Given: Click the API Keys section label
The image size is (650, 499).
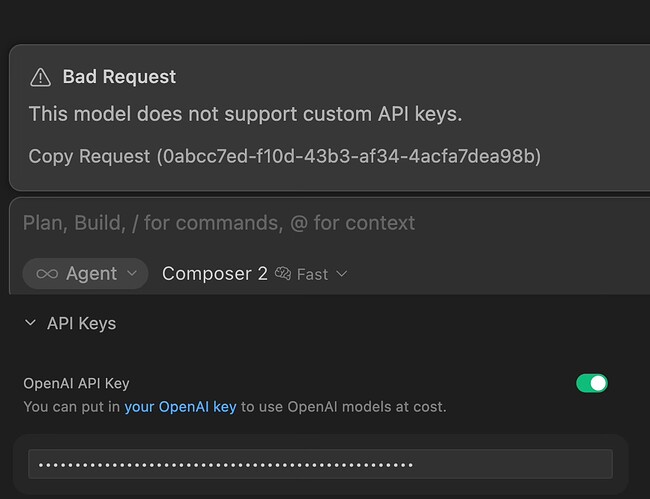Looking at the screenshot, I should 81,323.
